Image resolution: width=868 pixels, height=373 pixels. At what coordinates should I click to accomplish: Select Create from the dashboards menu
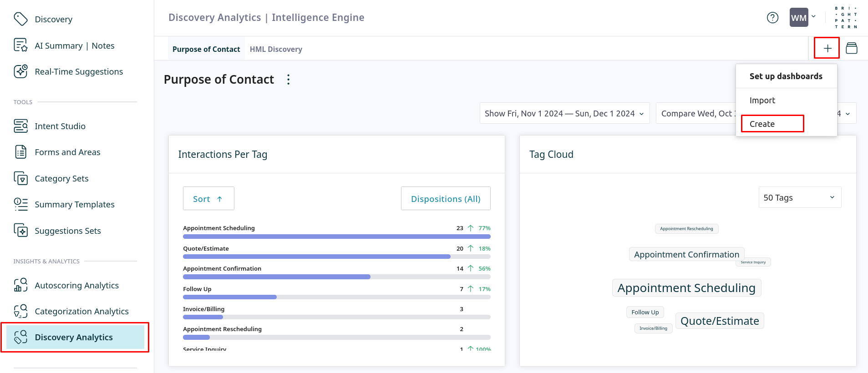coord(762,124)
